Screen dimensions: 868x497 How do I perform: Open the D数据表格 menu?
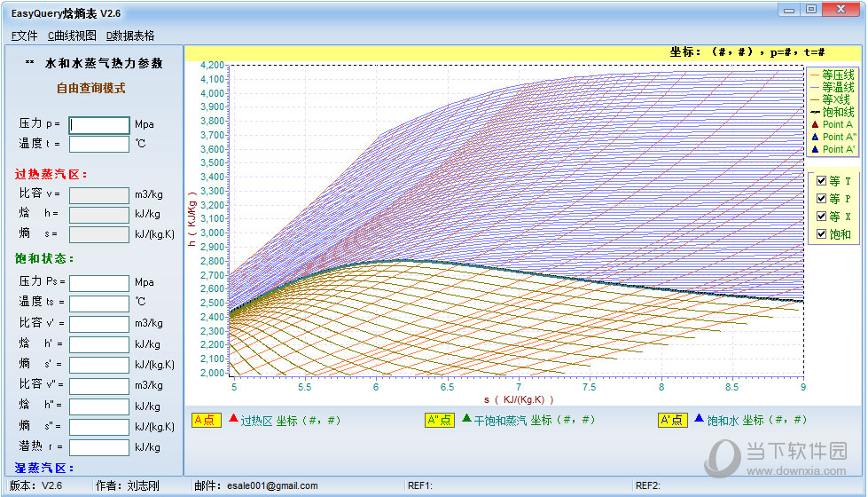(x=130, y=35)
